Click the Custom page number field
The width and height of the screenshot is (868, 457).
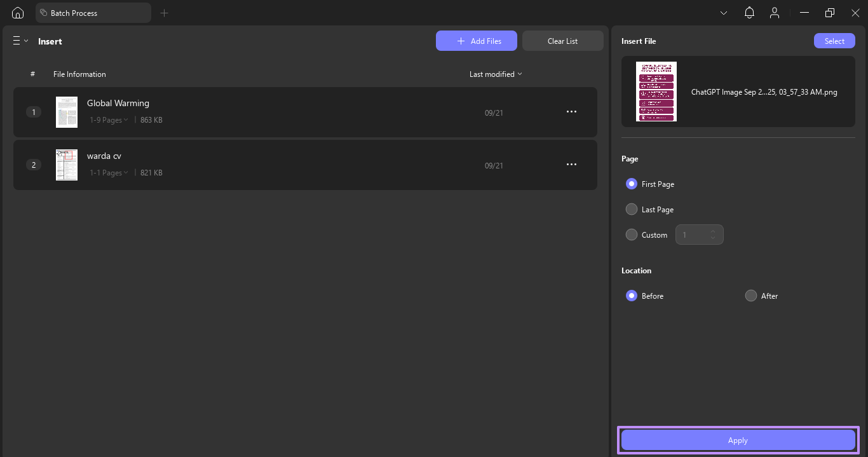[699, 235]
